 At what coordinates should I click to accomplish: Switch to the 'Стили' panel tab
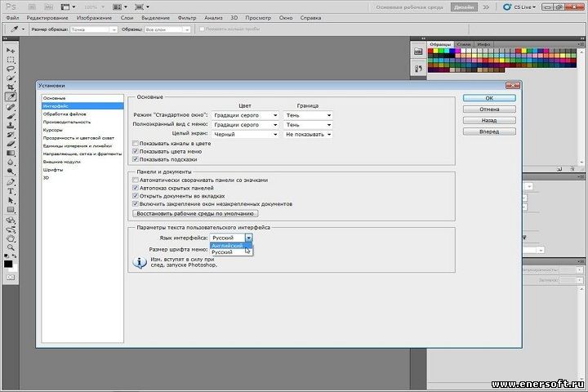click(x=464, y=44)
